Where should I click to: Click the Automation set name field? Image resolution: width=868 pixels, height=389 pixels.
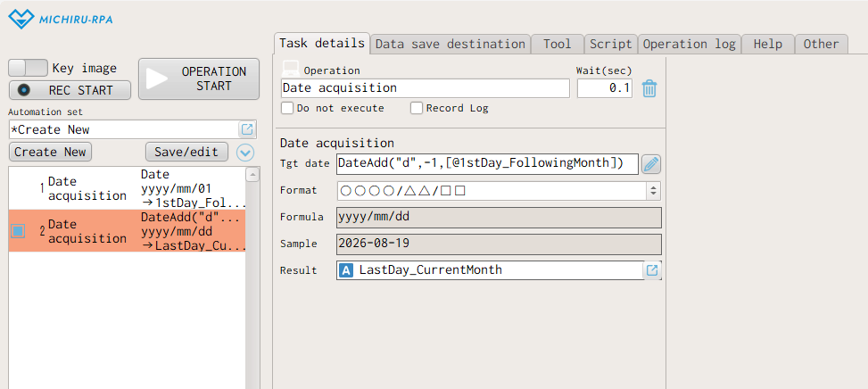(x=124, y=129)
